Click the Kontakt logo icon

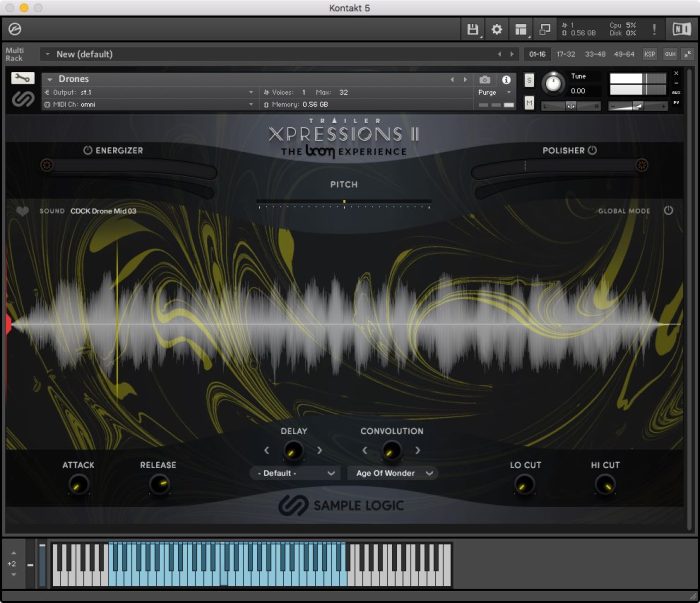[x=15, y=29]
